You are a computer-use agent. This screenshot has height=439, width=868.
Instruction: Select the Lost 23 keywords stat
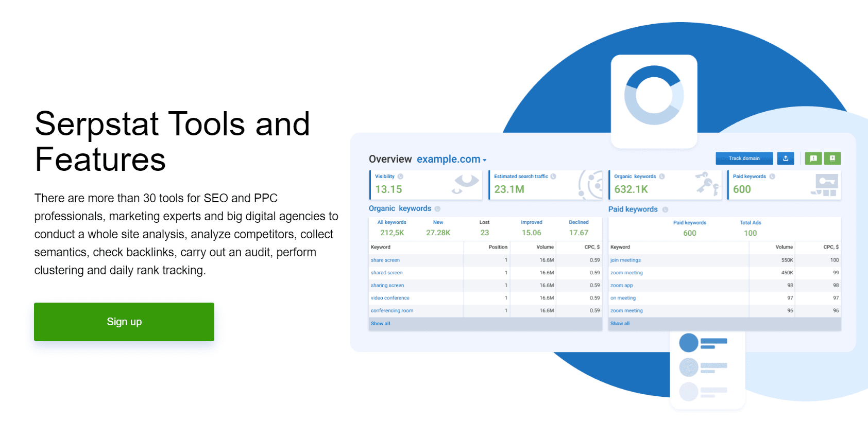[x=484, y=229]
